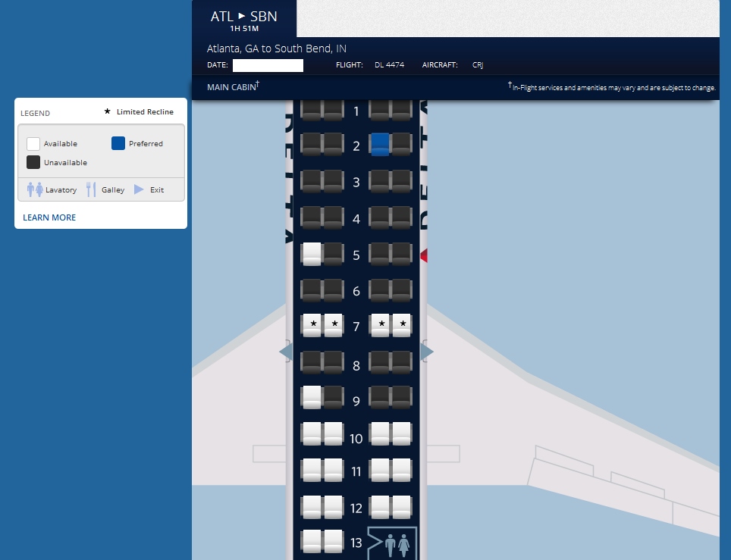This screenshot has width=731, height=560.
Task: Click the right exit arrow near row 8
Action: pos(427,352)
